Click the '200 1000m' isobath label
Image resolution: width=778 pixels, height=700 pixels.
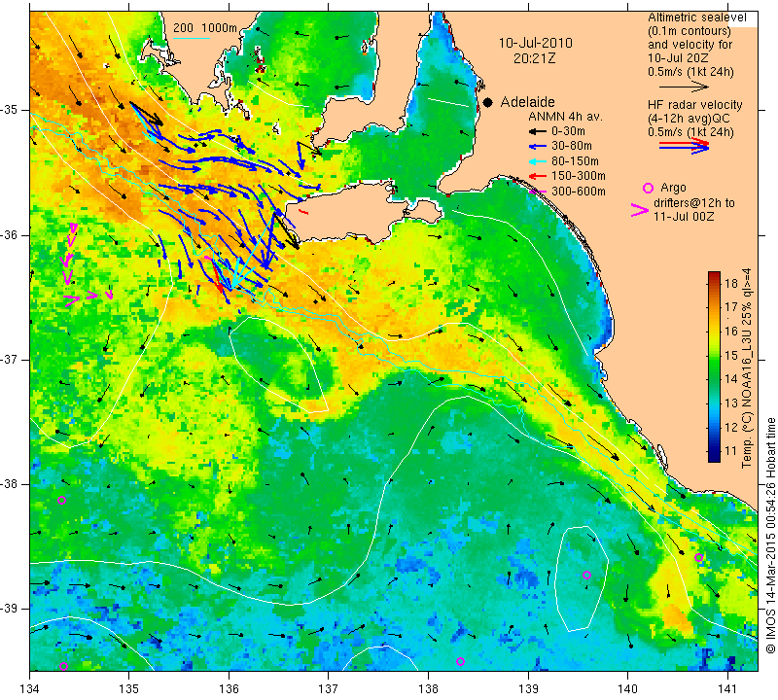click(205, 28)
